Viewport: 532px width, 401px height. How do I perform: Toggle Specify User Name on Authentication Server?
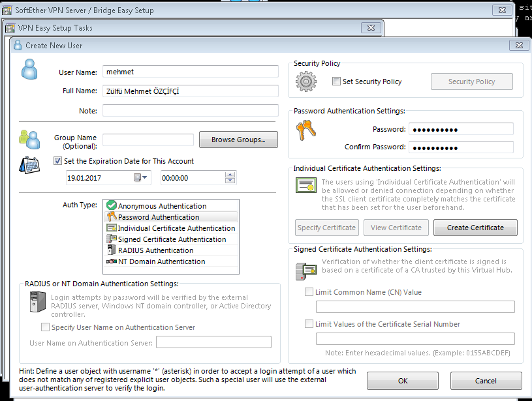click(x=45, y=327)
